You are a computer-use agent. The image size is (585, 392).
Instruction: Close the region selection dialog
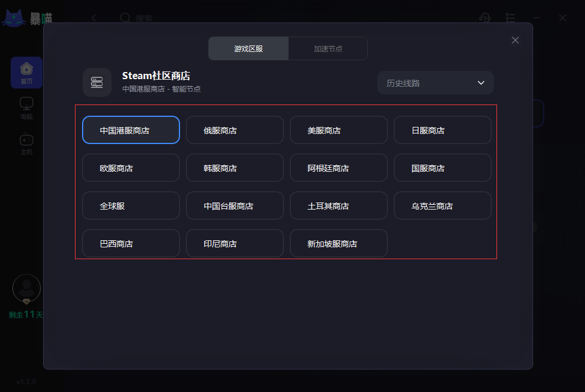click(x=515, y=40)
